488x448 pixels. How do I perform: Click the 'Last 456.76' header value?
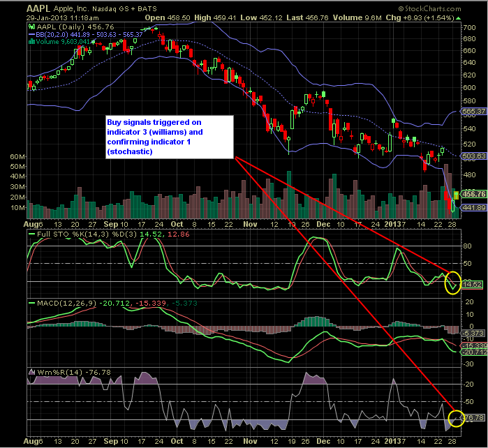[x=307, y=18]
